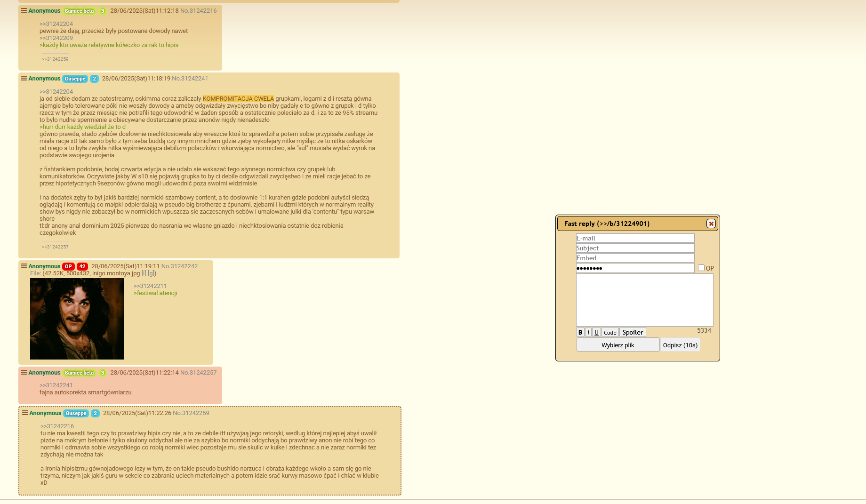Image resolution: width=866 pixels, height=504 pixels.
Task: Click post number No.31242241
Action: coord(190,79)
